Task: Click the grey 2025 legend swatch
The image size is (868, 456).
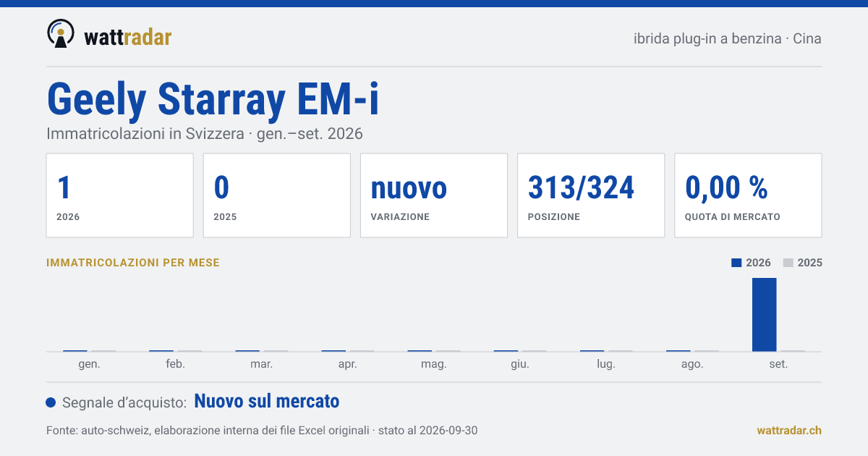Action: coord(788,263)
